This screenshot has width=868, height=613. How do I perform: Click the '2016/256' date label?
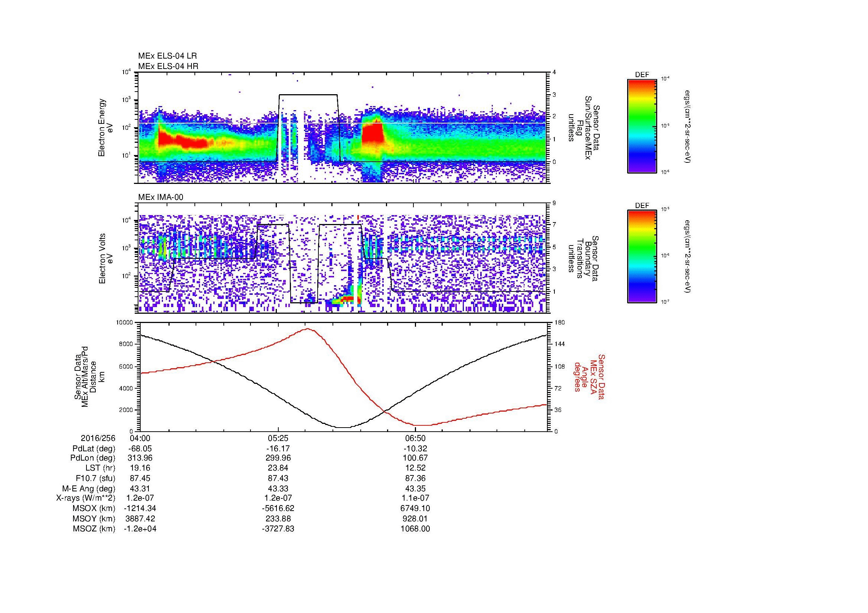pos(98,438)
